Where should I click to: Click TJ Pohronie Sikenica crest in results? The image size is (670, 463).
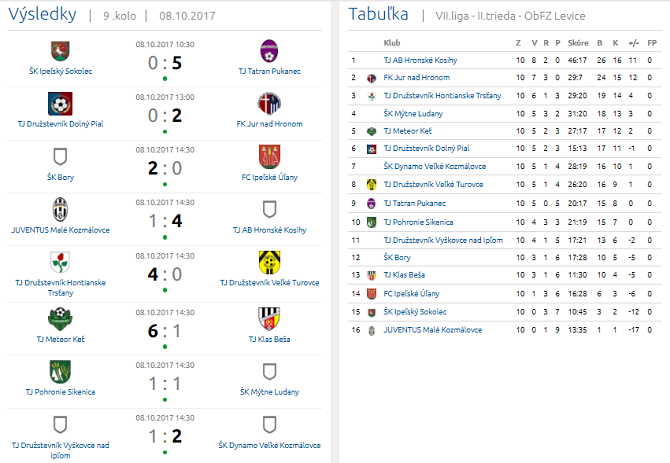pyautogui.click(x=60, y=370)
